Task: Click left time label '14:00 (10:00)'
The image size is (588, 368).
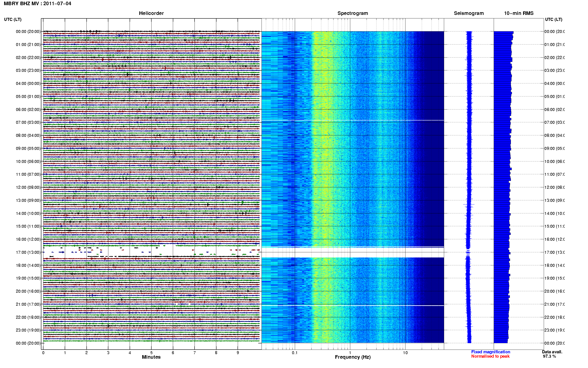Action: point(28,213)
